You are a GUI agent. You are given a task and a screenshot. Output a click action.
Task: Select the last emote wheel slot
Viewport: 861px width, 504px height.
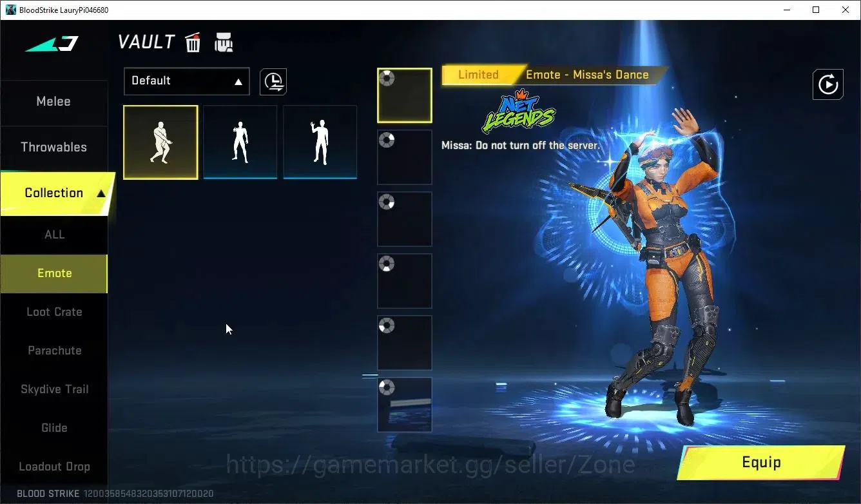[x=405, y=405]
